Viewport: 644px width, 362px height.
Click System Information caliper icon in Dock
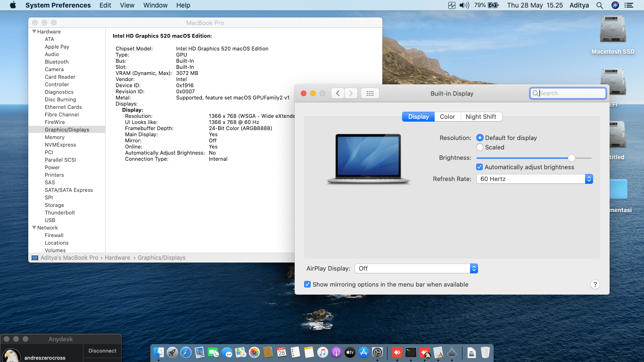[452, 352]
